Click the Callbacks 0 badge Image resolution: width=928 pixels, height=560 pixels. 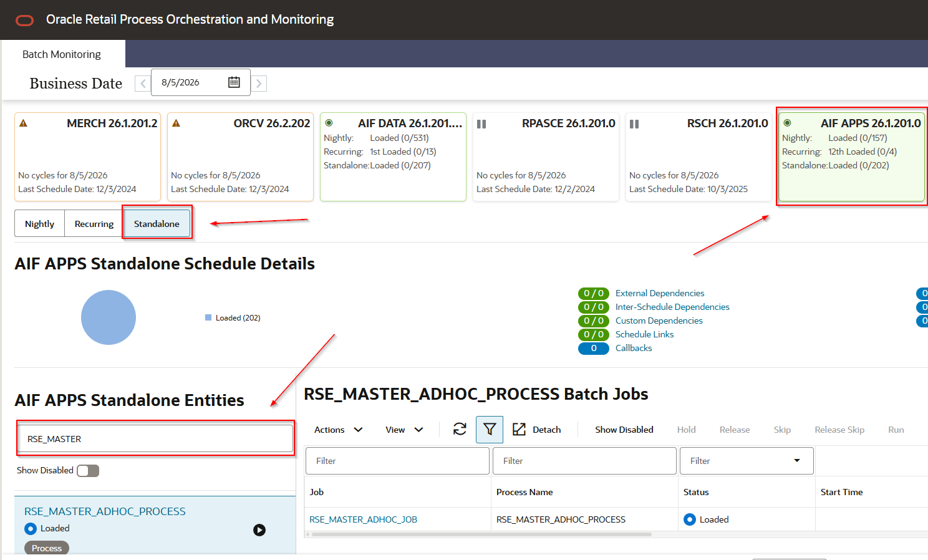pos(594,348)
